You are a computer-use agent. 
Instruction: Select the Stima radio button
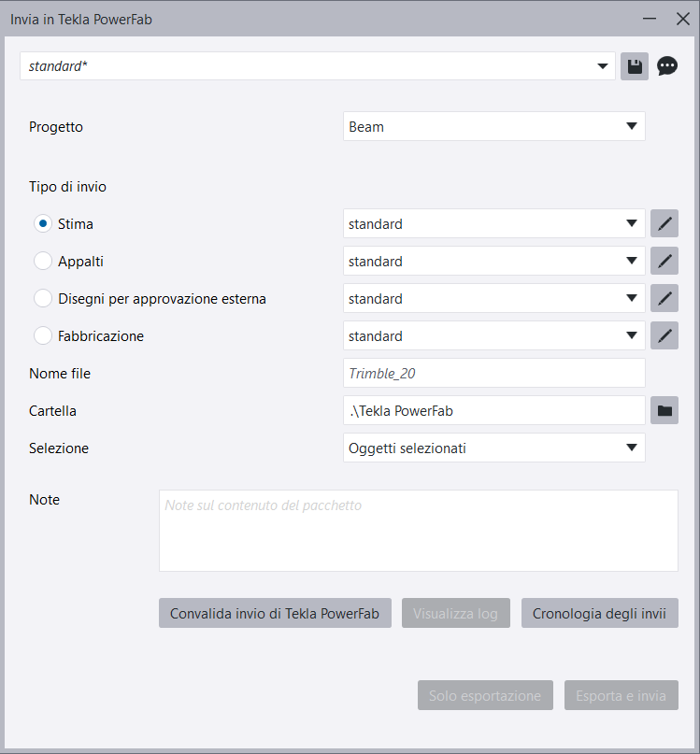[x=43, y=224]
